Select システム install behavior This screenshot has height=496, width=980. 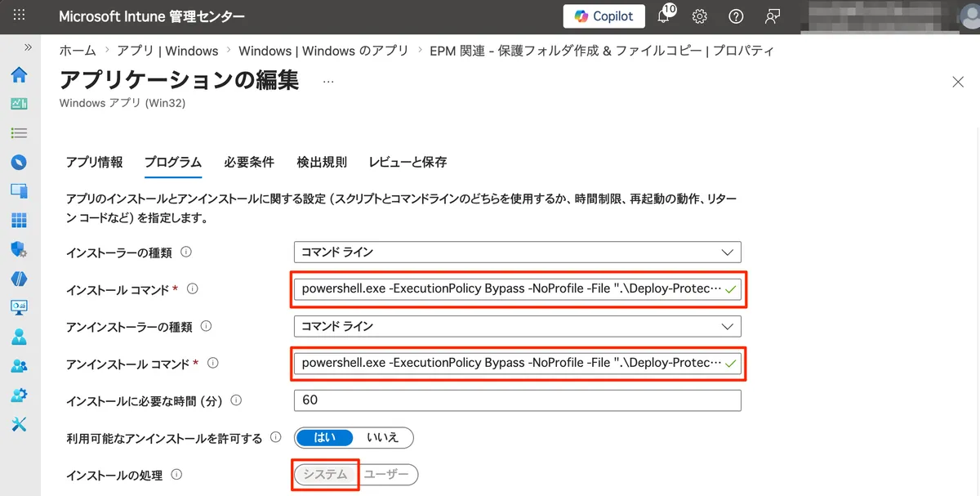(325, 475)
